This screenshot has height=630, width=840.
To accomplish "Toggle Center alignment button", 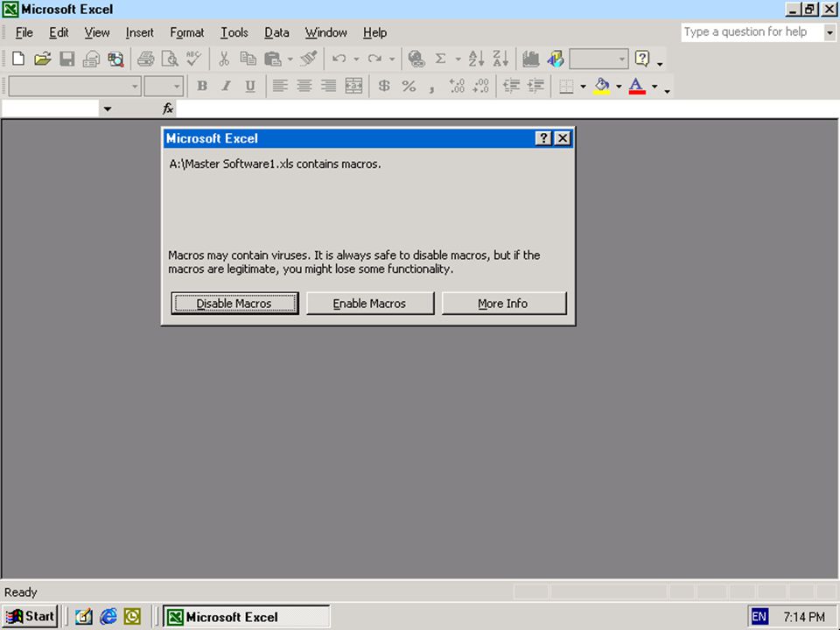I will pos(304,86).
